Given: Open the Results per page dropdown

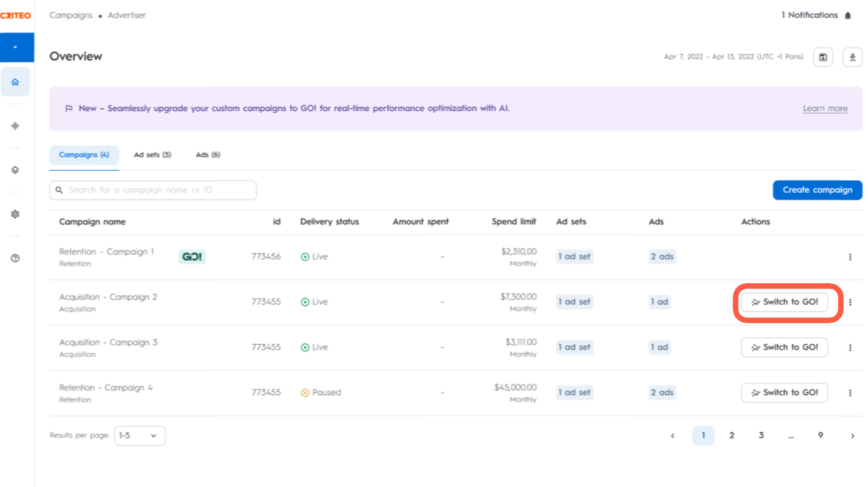Looking at the screenshot, I should (139, 436).
